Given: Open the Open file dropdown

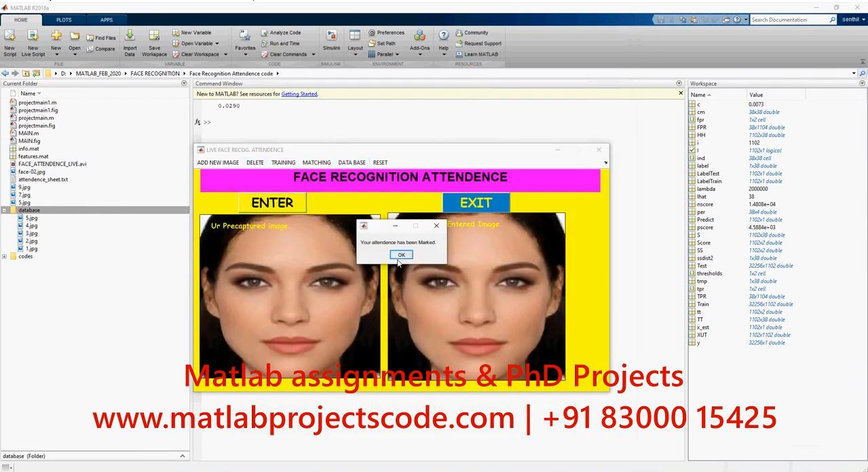Looking at the screenshot, I should click(x=75, y=52).
